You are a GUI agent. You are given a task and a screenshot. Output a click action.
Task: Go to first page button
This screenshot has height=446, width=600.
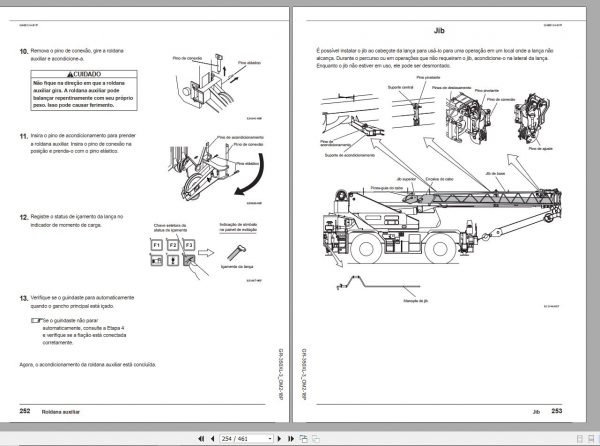pos(201,438)
